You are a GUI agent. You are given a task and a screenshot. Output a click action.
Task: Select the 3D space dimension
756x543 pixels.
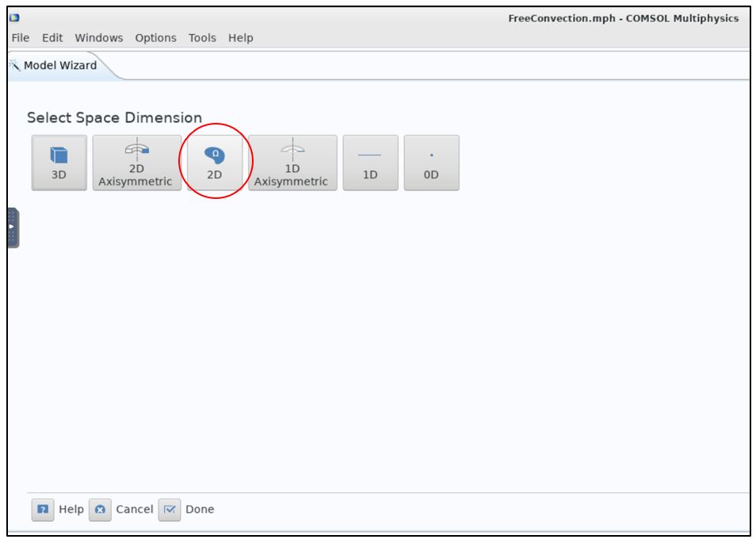[59, 163]
